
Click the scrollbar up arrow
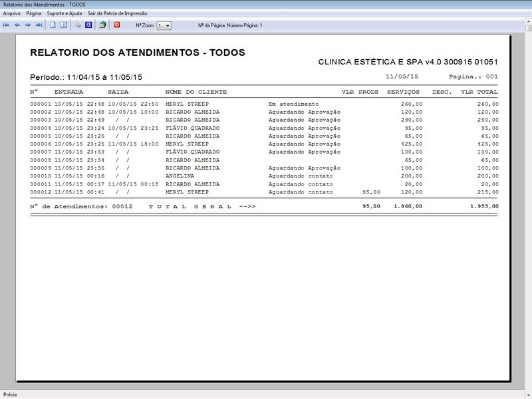pos(528,22)
